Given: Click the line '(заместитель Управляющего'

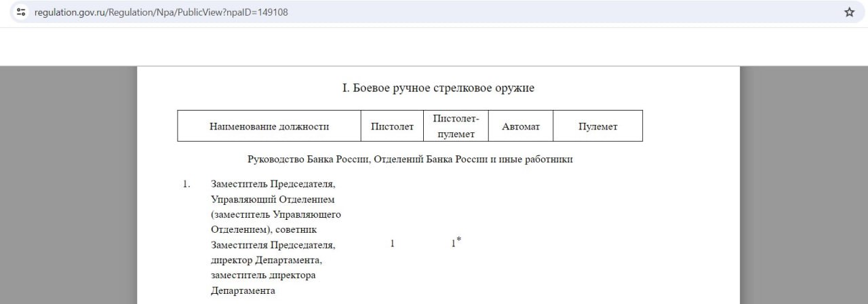Looking at the screenshot, I should (275, 214).
